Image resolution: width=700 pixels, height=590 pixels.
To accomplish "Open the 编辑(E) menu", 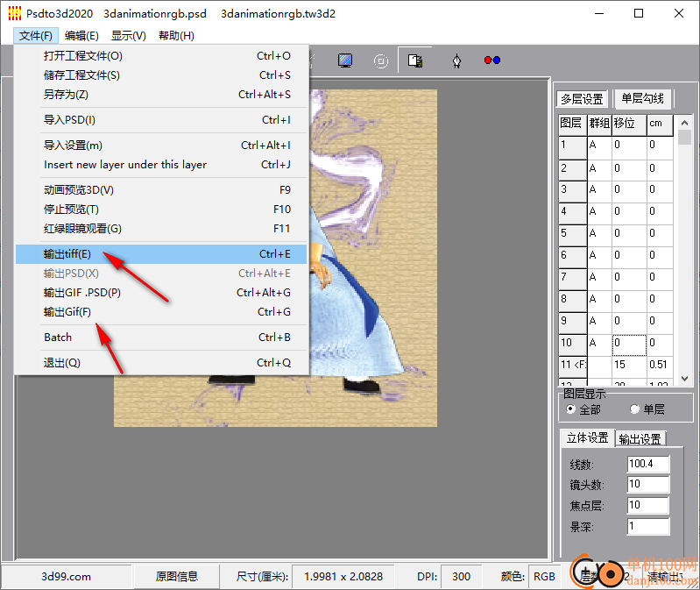I will pyautogui.click(x=81, y=36).
